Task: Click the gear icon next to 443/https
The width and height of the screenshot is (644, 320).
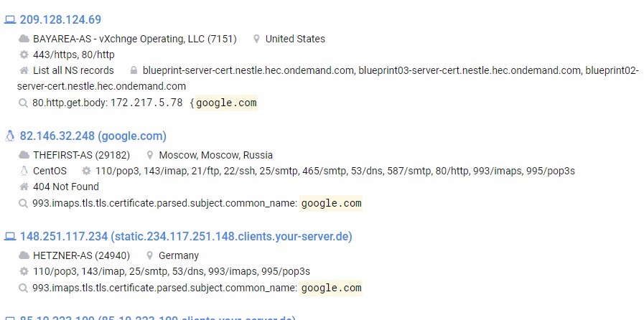Action: point(24,55)
